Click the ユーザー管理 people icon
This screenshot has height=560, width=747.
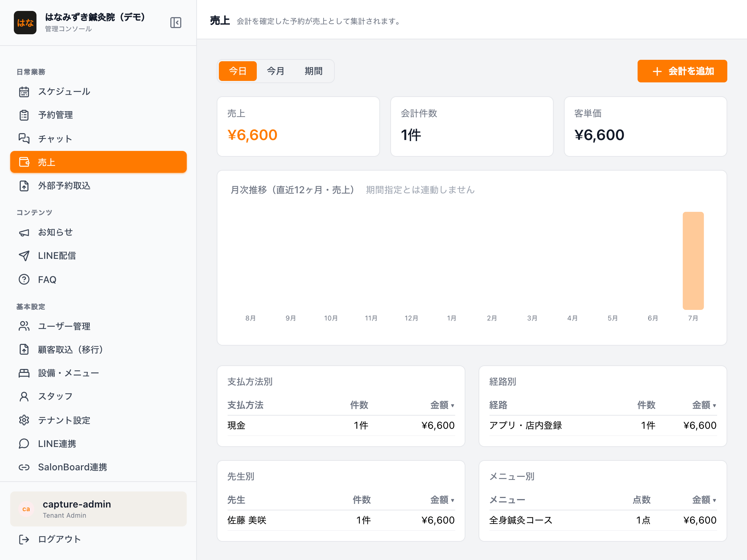tap(24, 326)
